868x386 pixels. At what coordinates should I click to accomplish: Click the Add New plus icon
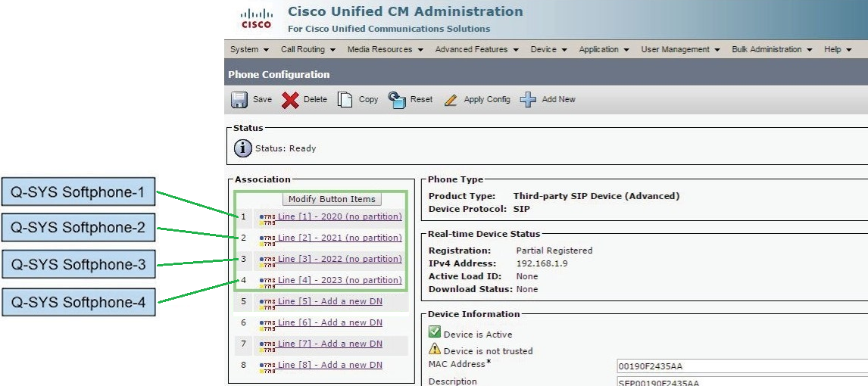pyautogui.click(x=528, y=100)
